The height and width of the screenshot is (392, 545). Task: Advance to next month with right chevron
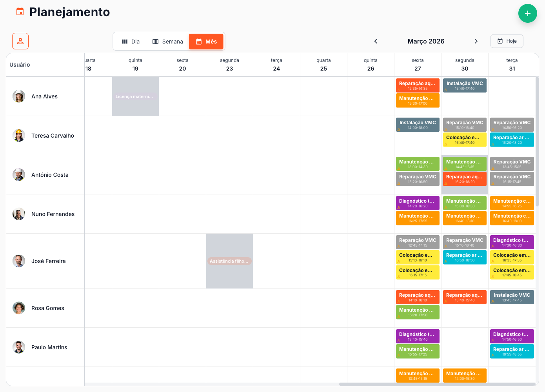pos(476,41)
